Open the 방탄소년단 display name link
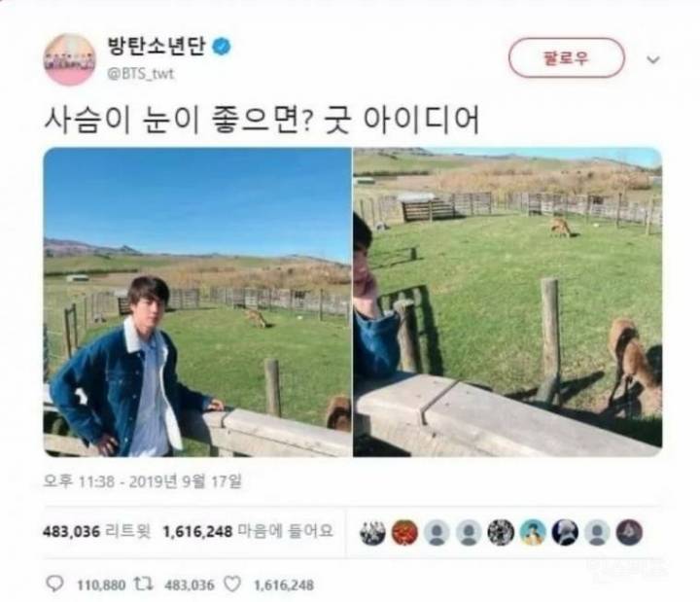The width and height of the screenshot is (700, 602). 157,46
